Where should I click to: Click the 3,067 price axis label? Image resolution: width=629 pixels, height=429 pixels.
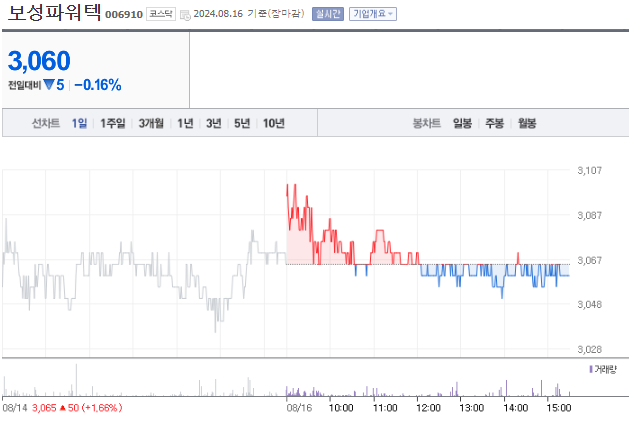point(589,260)
